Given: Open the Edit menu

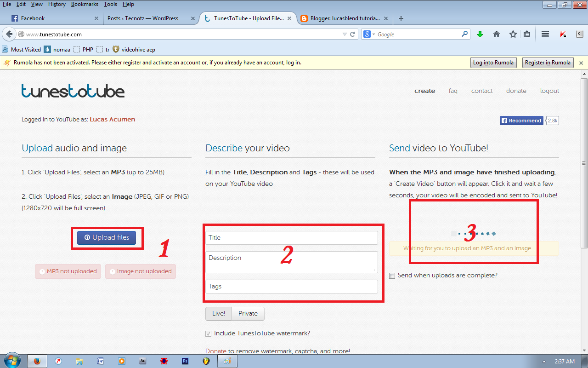Looking at the screenshot, I should 21,4.
